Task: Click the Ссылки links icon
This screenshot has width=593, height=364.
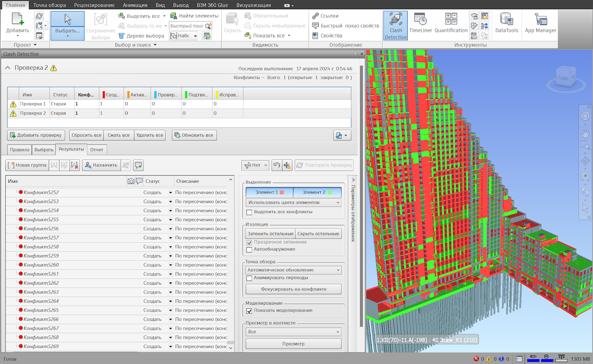Action: (315, 16)
